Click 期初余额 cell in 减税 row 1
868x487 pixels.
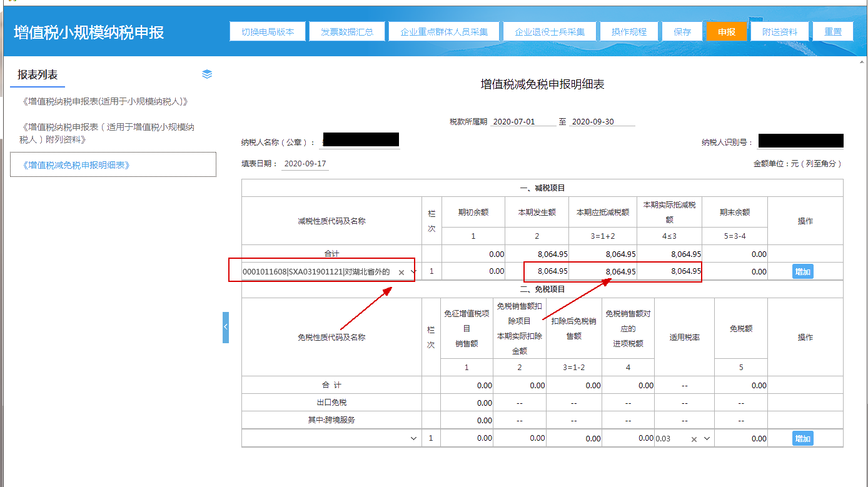pyautogui.click(x=473, y=271)
